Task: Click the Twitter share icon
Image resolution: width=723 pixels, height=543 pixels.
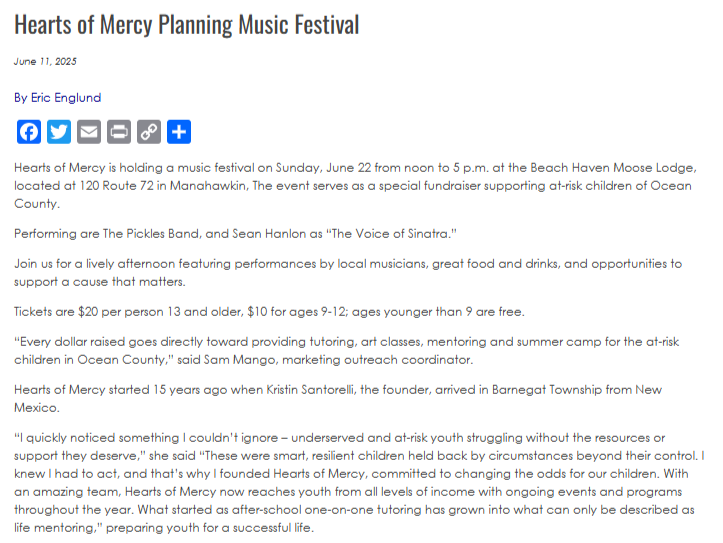Action: pyautogui.click(x=59, y=132)
